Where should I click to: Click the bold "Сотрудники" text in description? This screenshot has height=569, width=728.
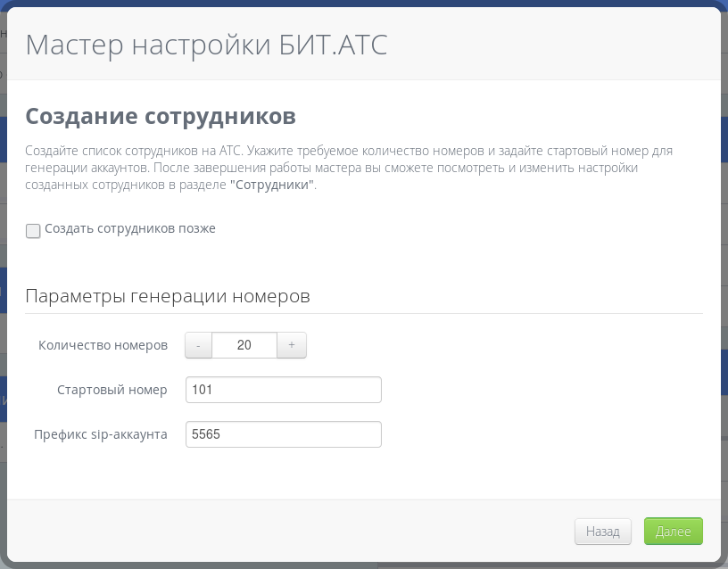(x=272, y=186)
